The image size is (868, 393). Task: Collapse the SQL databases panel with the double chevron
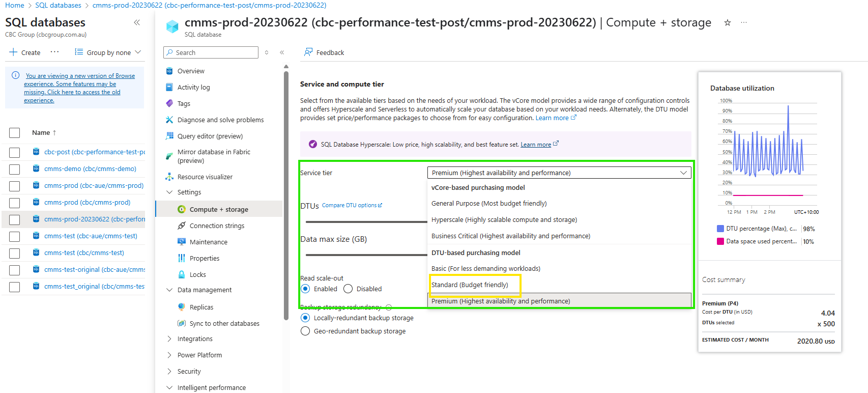coord(136,22)
